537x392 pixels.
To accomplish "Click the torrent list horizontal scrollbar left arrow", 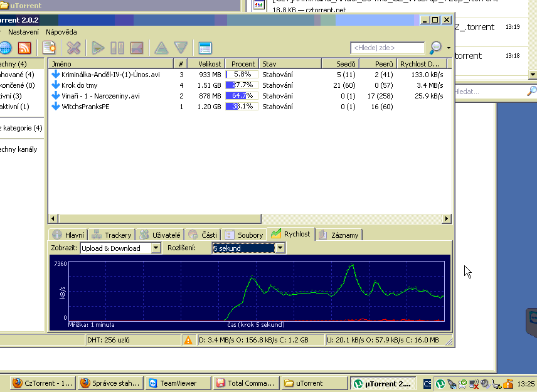I will tap(53, 218).
